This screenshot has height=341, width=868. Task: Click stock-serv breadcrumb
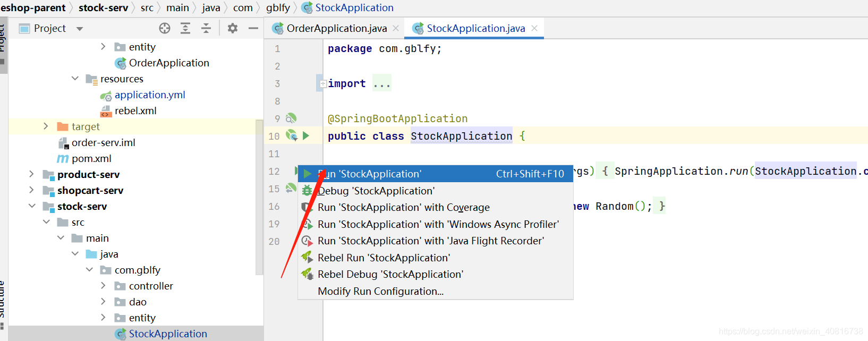coord(103,7)
